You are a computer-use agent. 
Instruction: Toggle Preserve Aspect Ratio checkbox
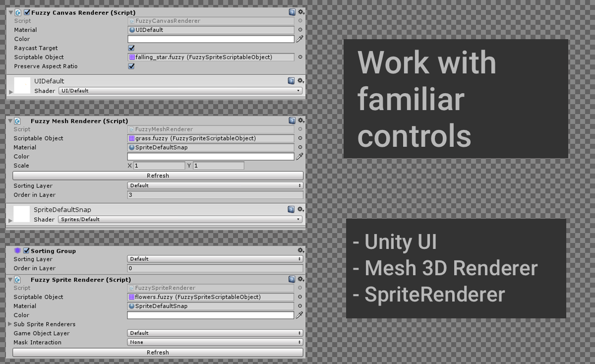[131, 66]
